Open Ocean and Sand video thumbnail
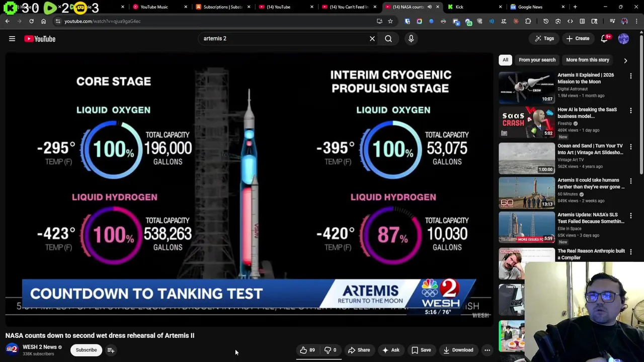644x362 pixels. (526, 158)
